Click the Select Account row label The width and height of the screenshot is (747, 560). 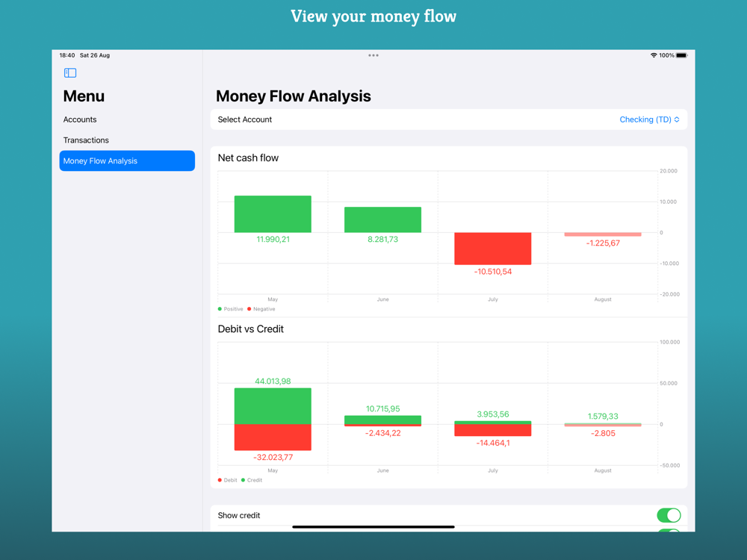tap(244, 119)
